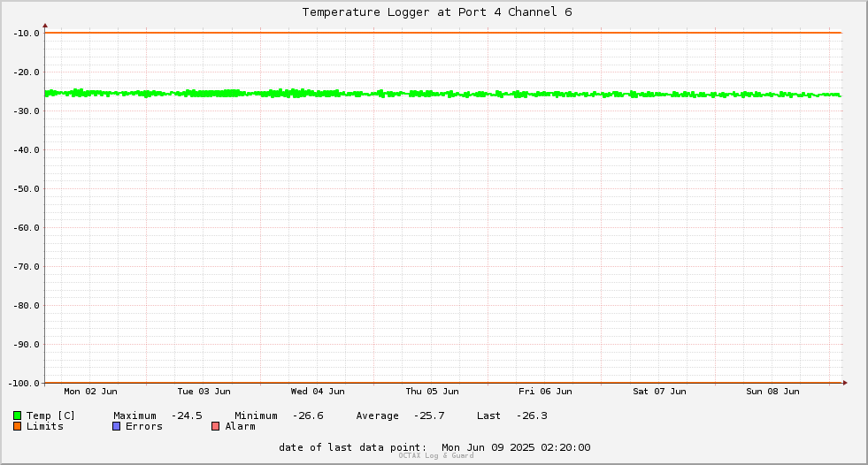
Task: Click the -60.0 y-axis label
Action: pos(27,228)
